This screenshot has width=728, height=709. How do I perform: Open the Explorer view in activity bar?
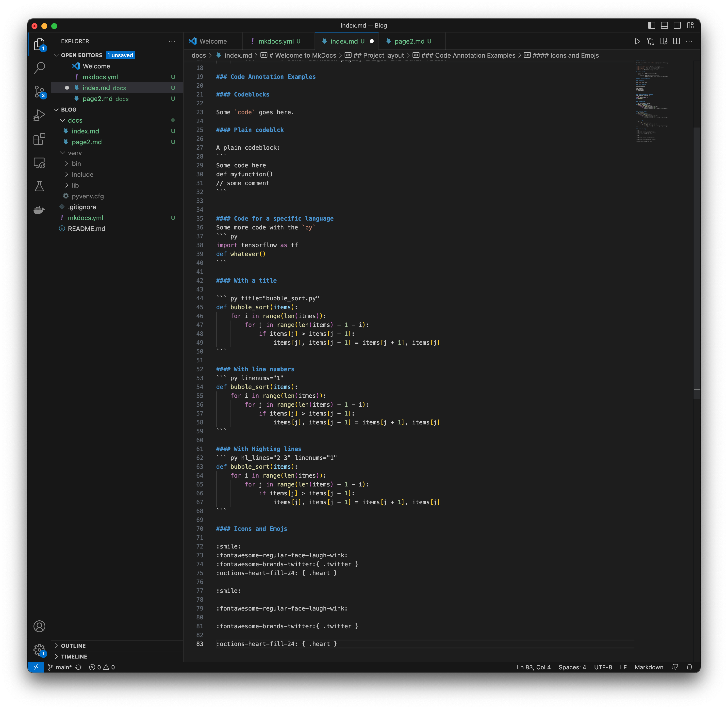[39, 44]
